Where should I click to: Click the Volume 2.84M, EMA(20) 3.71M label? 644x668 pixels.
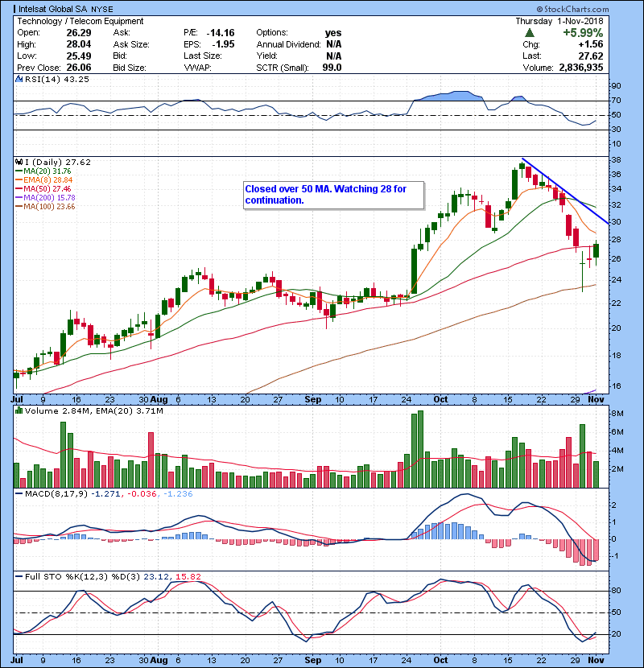93,410
